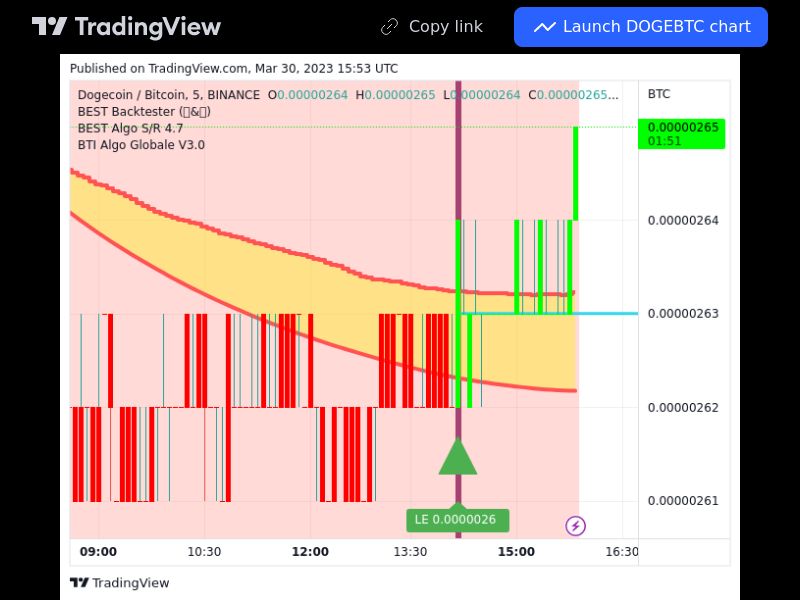Image resolution: width=800 pixels, height=600 pixels.
Task: Select the BEST Algo S/R 4.7 label
Action: pos(130,128)
